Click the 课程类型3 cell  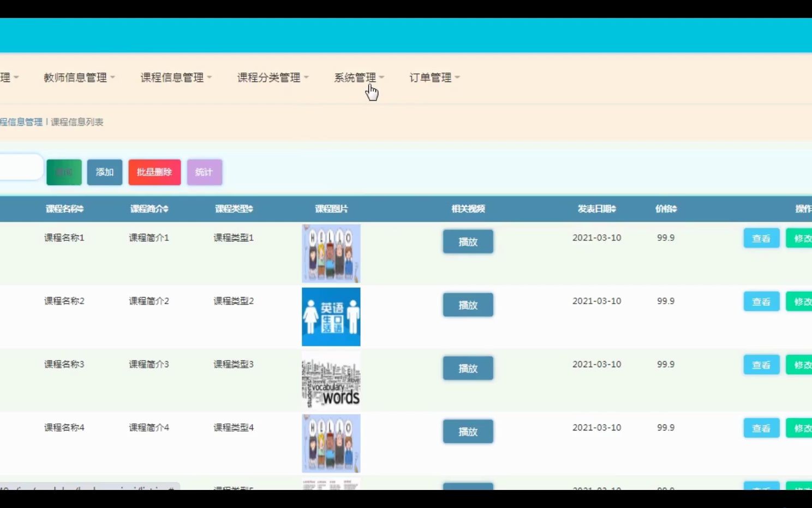(x=234, y=364)
